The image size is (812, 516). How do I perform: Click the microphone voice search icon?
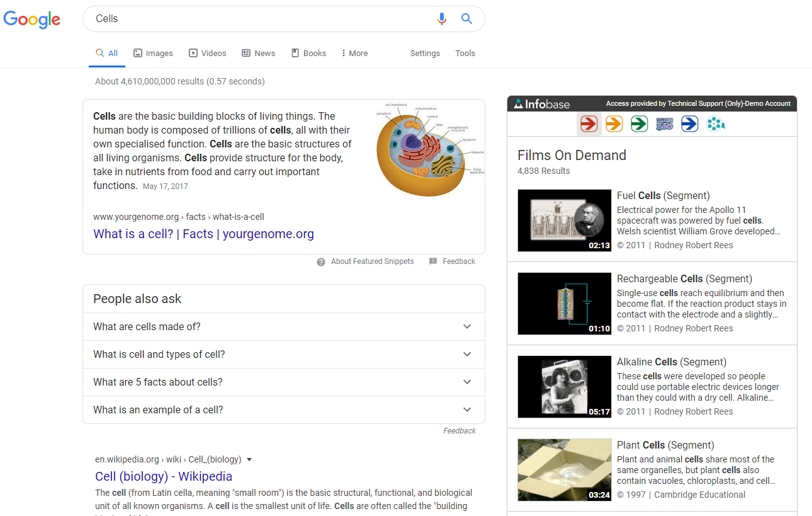tap(442, 19)
